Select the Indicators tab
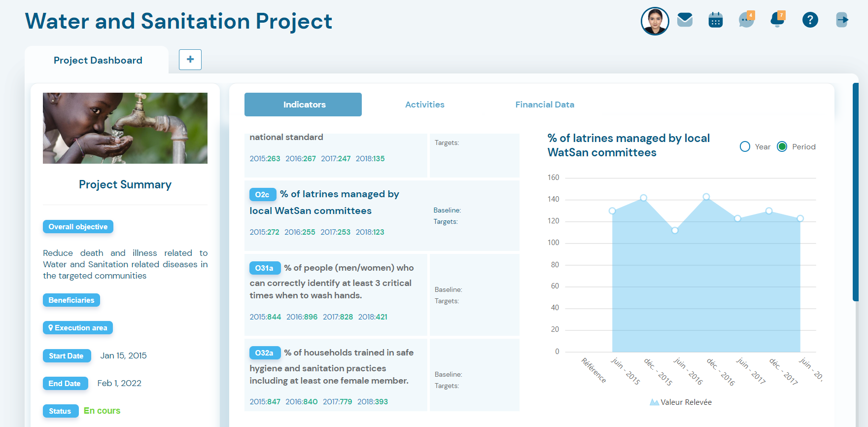868x427 pixels. click(303, 105)
